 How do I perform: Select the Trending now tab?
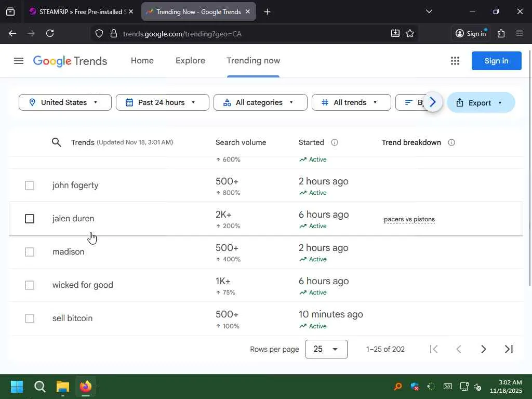[253, 61]
